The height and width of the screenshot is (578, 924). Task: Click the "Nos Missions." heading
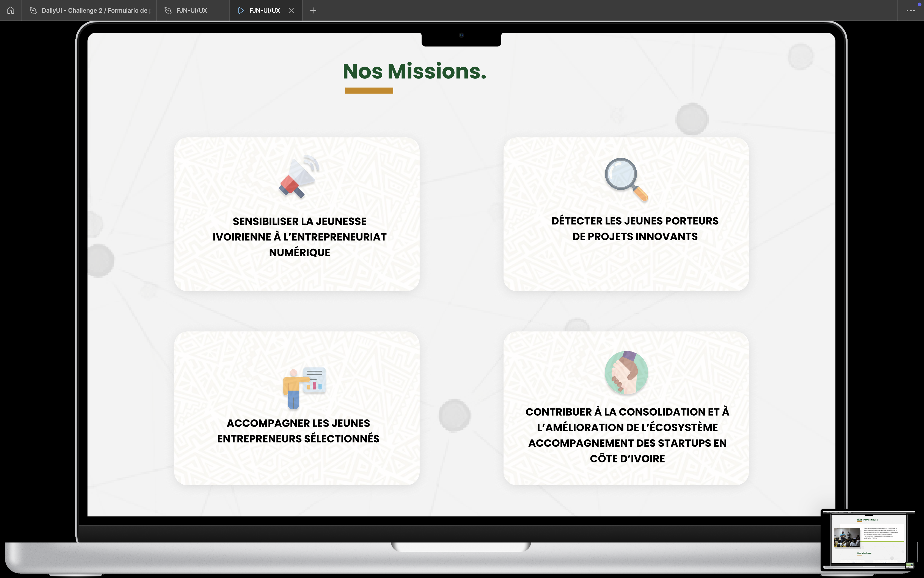[415, 71]
